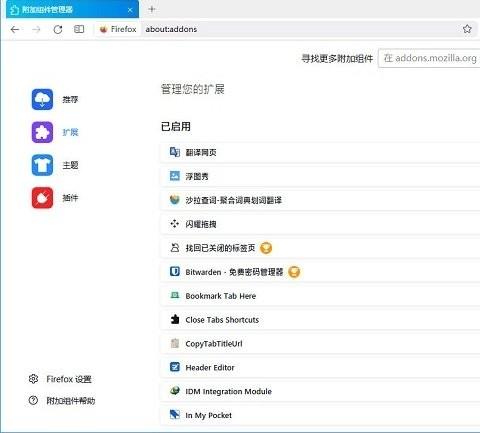The width and height of the screenshot is (480, 433).
Task: Open Firefox 设置 link
Action: click(x=69, y=379)
